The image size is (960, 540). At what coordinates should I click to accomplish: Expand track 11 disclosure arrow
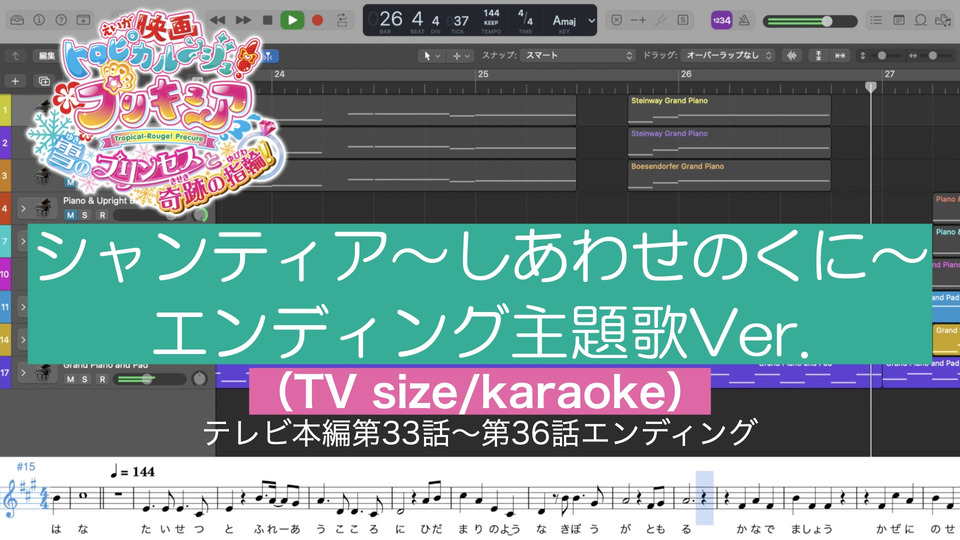click(23, 307)
